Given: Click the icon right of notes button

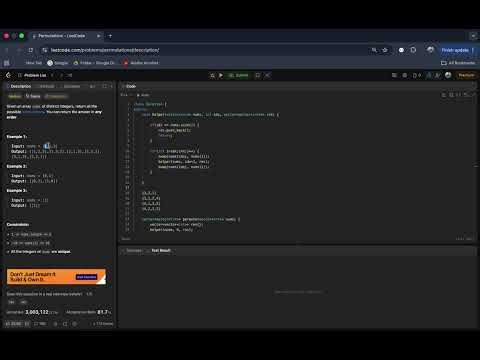Looking at the screenshot, I should pos(267,75).
